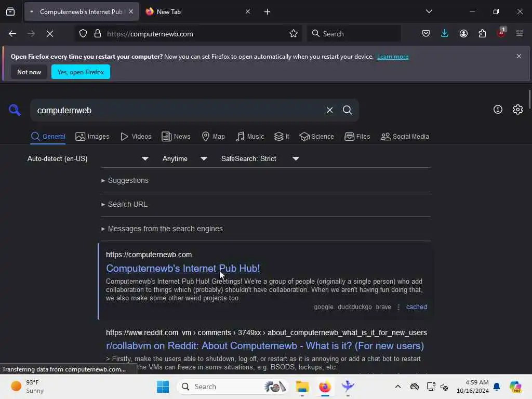Open the Learn more link
532x399 pixels.
click(x=393, y=57)
